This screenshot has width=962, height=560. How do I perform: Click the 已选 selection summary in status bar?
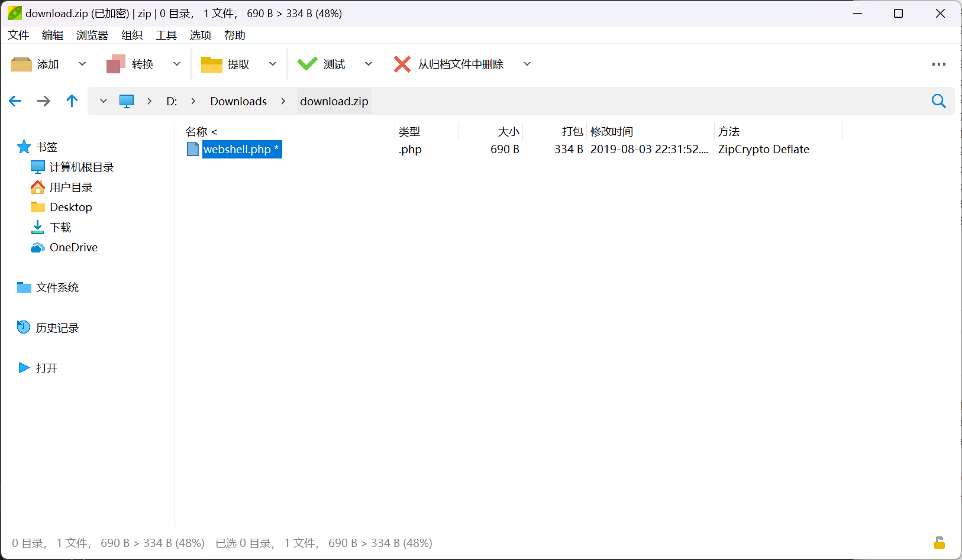[324, 543]
